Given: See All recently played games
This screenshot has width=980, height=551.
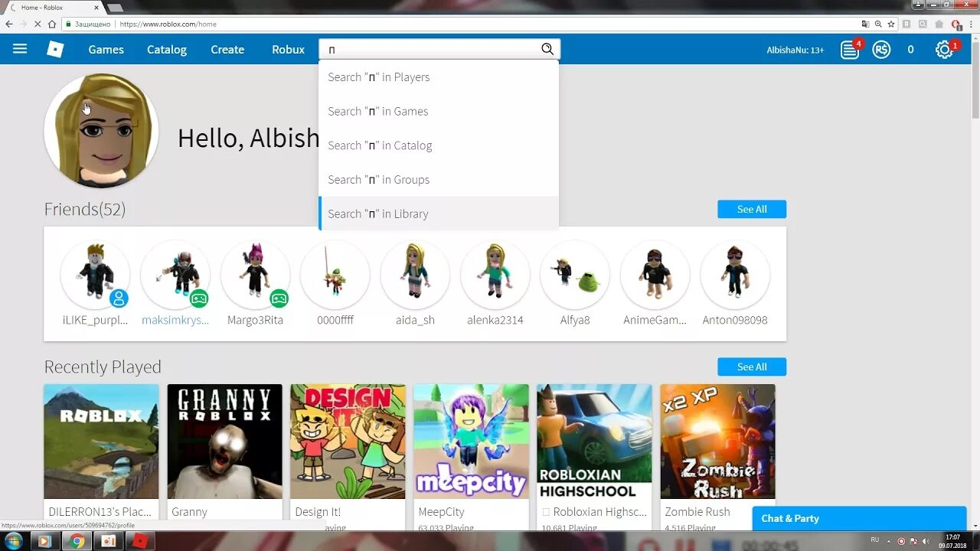Looking at the screenshot, I should pyautogui.click(x=752, y=367).
